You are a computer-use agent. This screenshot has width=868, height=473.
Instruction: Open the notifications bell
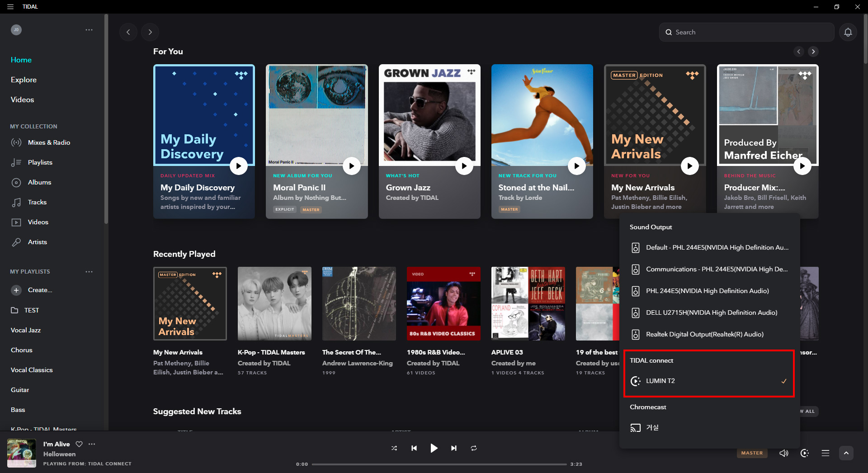click(848, 32)
